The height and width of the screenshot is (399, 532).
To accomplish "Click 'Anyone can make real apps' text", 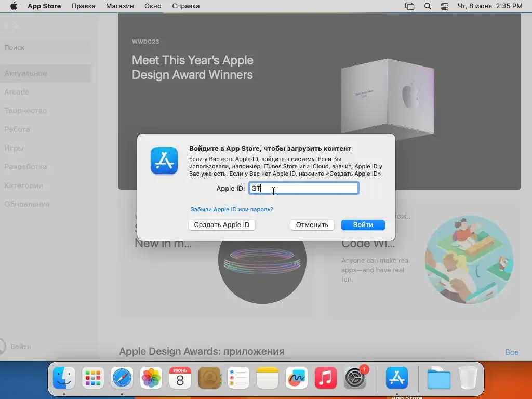I will tap(376, 270).
